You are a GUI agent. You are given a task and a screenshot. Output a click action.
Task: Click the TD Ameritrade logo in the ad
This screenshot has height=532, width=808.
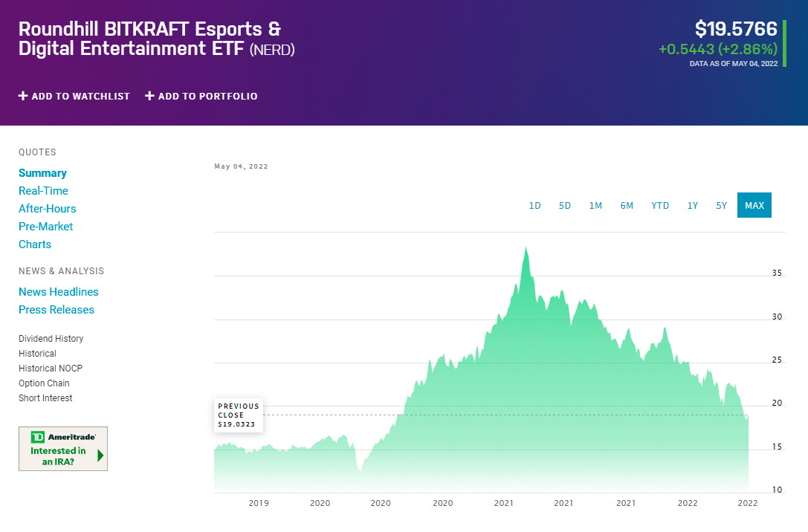coord(63,437)
